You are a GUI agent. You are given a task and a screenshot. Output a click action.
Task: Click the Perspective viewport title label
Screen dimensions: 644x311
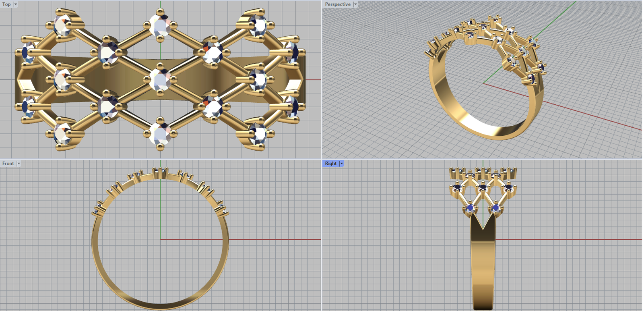(x=338, y=4)
